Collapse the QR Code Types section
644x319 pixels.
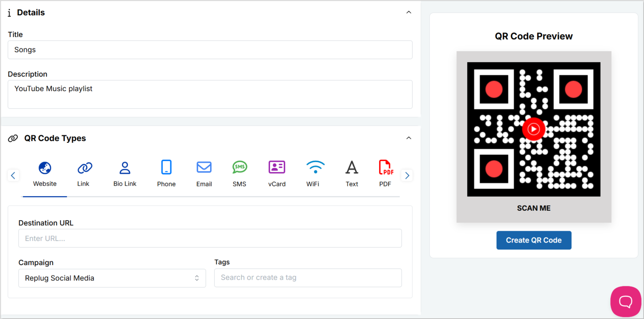coord(409,138)
